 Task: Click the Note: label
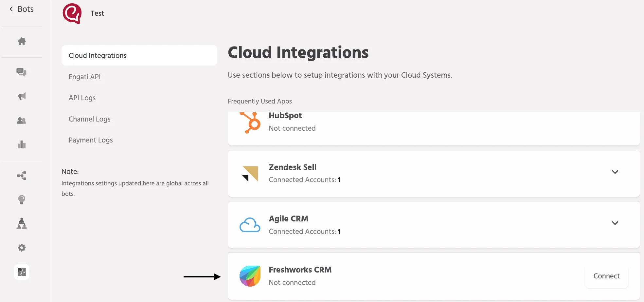pos(70,172)
